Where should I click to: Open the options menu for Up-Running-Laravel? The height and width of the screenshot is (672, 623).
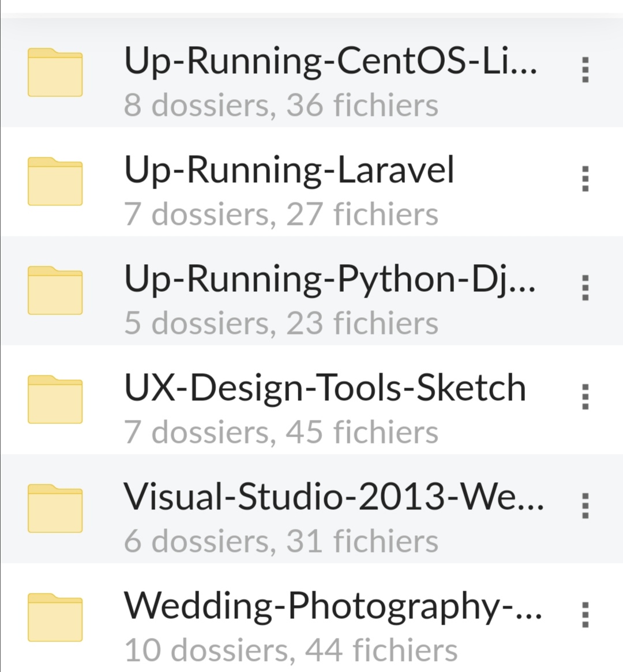(584, 179)
